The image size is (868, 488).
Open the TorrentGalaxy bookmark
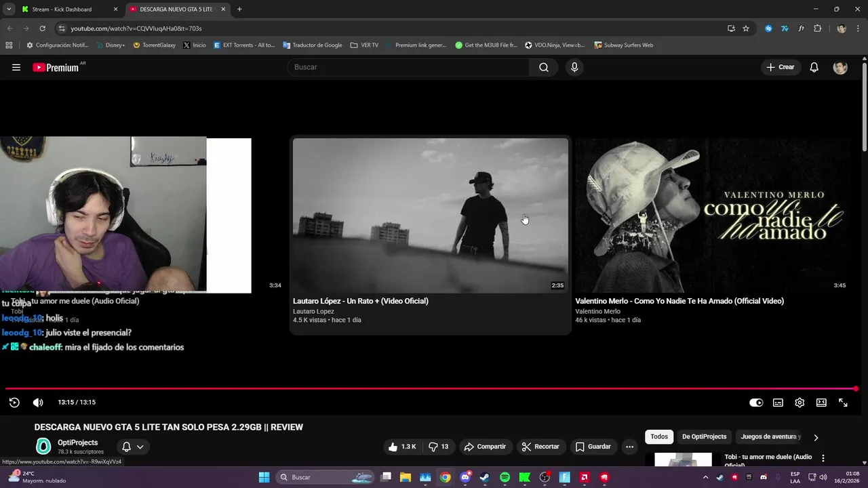point(154,45)
